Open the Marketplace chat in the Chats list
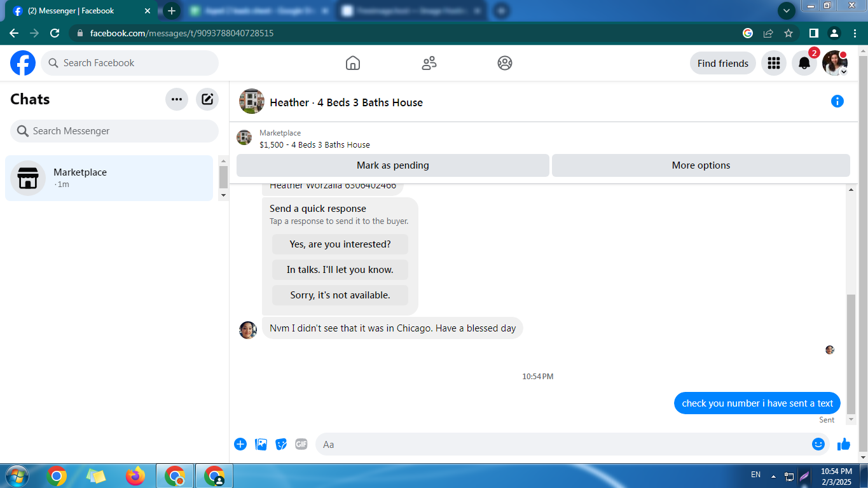The height and width of the screenshot is (488, 868). 109,178
